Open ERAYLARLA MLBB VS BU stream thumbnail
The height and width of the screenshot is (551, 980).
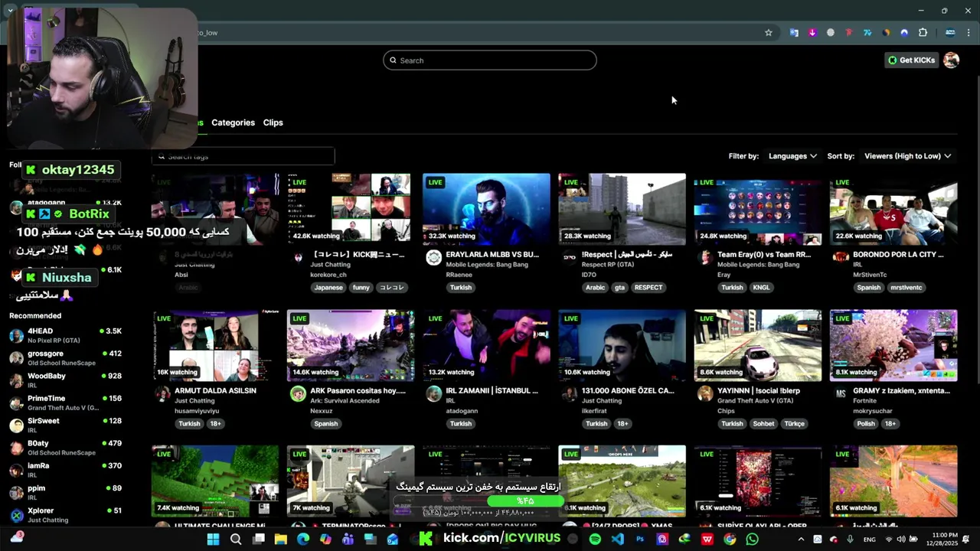coord(486,209)
